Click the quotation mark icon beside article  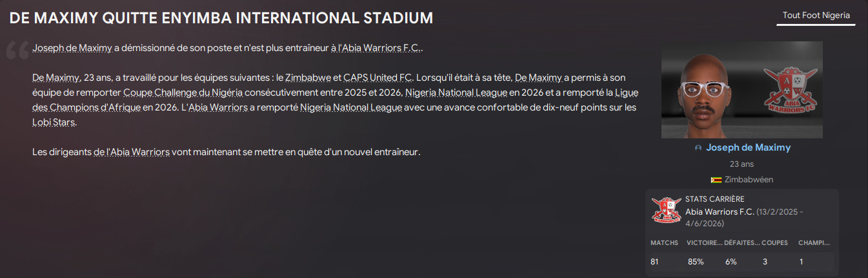coord(17,52)
